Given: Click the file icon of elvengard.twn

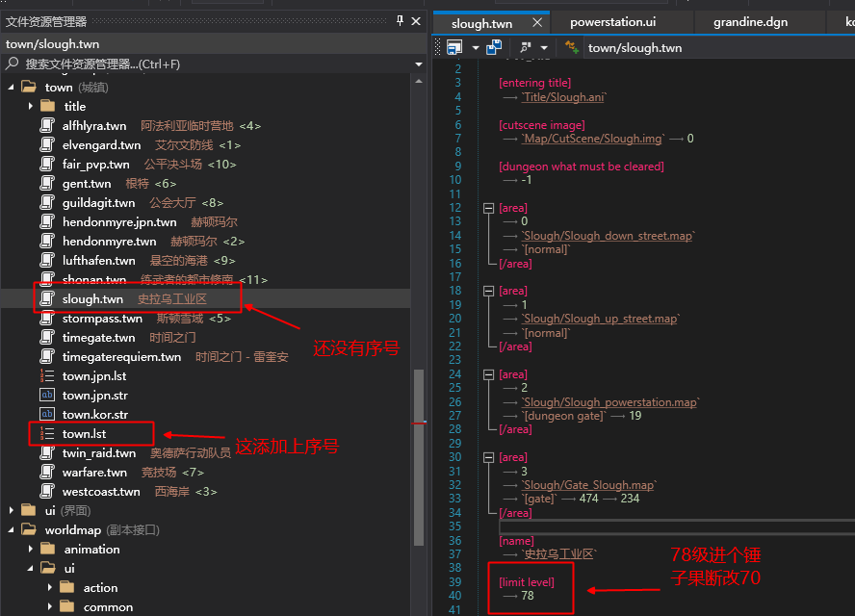Looking at the screenshot, I should click(x=47, y=144).
